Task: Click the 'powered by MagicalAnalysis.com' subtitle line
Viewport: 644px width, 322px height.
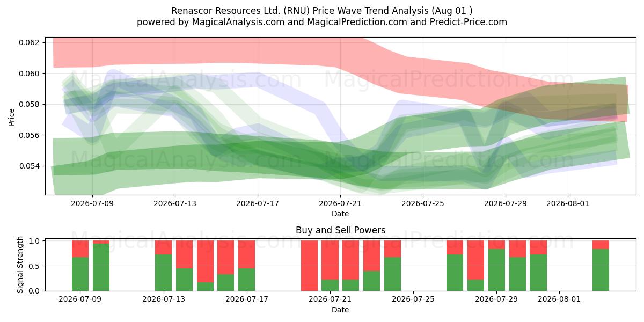Action: (x=322, y=22)
